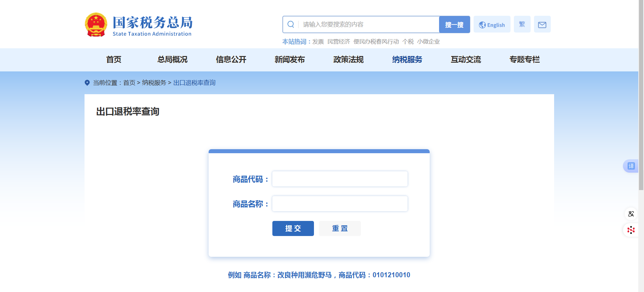Focus the 商品名称 input field
The height and width of the screenshot is (292, 644).
click(340, 204)
